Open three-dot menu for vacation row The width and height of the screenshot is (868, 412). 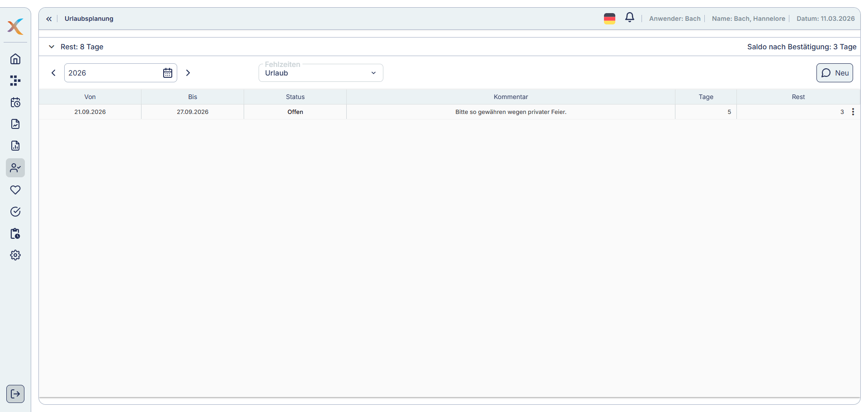853,112
